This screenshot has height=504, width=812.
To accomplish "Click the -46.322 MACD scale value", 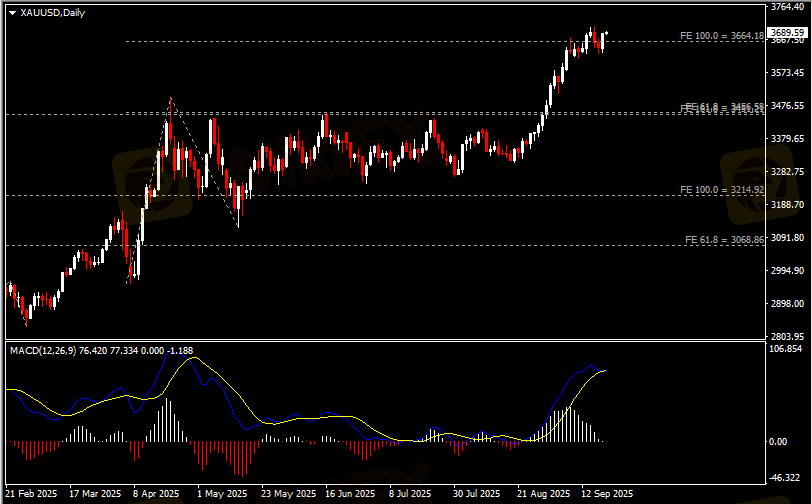I will pos(788,478).
